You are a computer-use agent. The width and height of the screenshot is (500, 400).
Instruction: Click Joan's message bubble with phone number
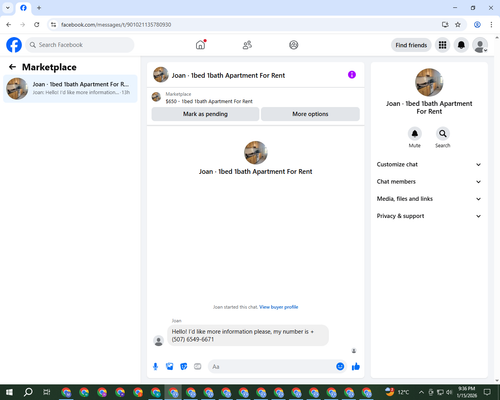tap(248, 335)
